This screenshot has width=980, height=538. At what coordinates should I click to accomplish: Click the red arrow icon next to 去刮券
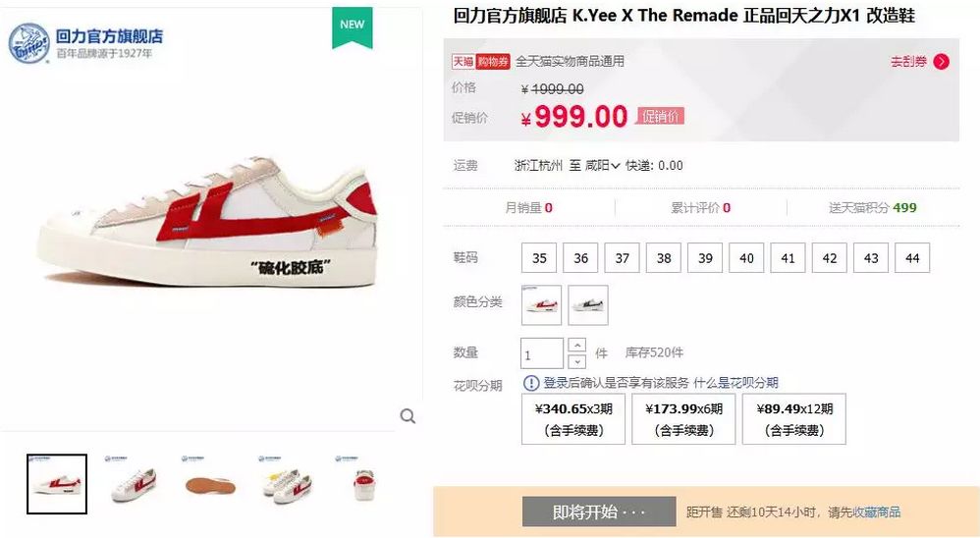[x=941, y=61]
